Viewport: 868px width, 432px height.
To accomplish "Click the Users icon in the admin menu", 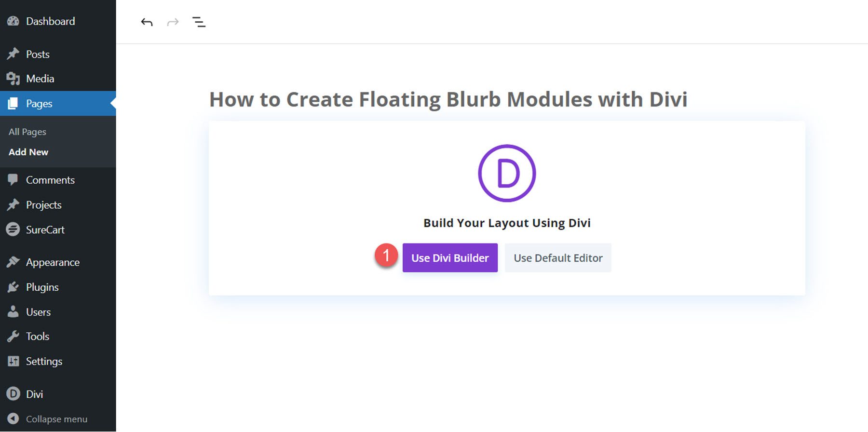I will click(x=13, y=311).
